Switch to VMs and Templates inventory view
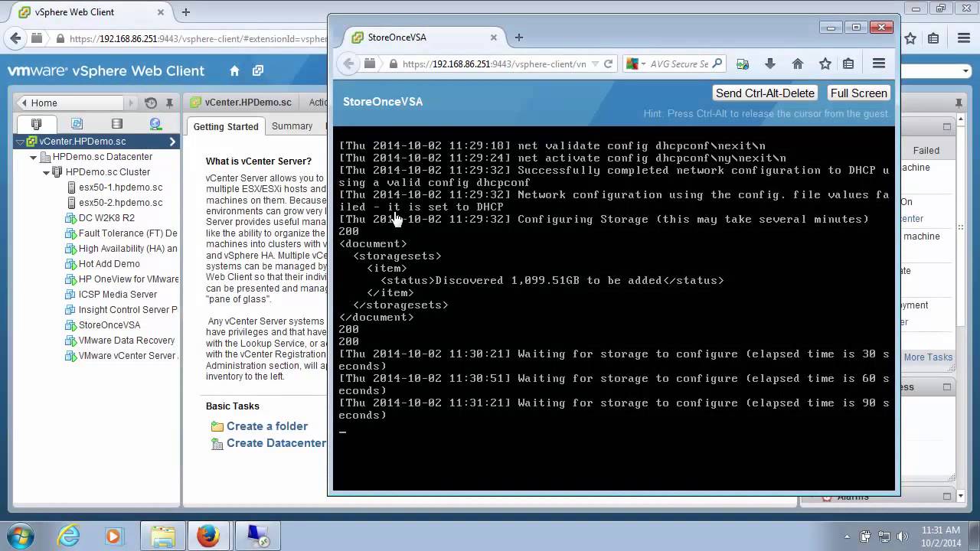Screen dimensions: 980x551 pyautogui.click(x=77, y=124)
